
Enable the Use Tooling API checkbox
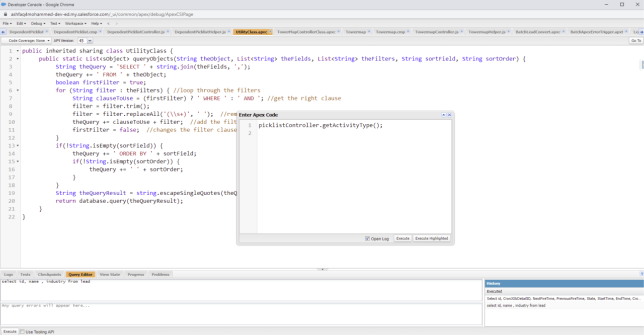pos(21,331)
